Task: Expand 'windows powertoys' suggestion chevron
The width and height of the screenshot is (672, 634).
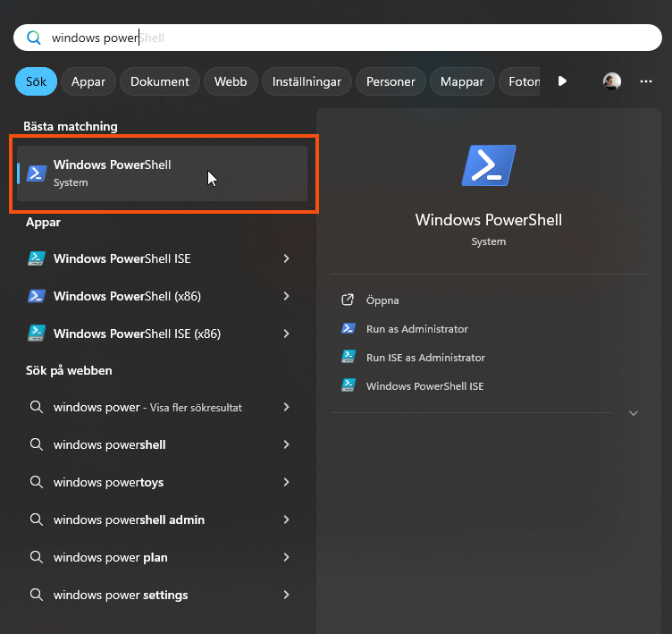Action: pos(286,482)
